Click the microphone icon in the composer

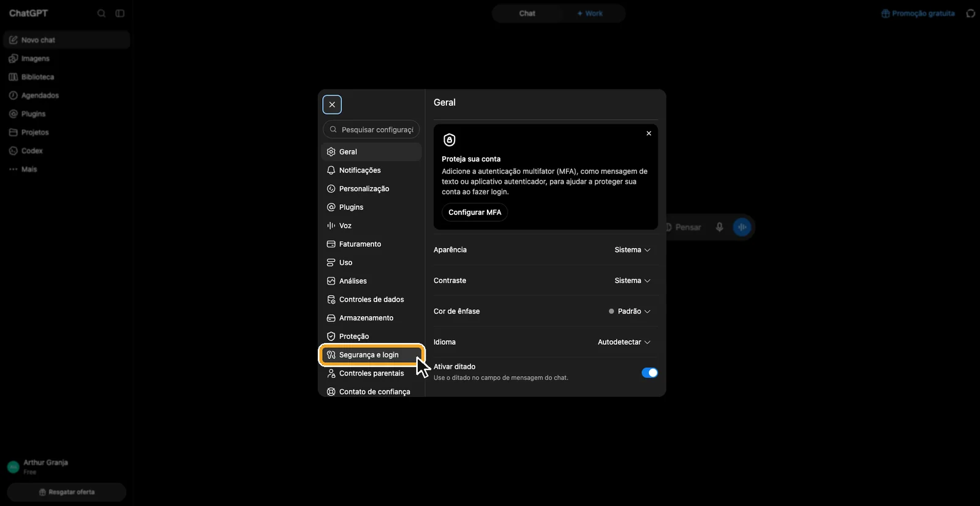pyautogui.click(x=720, y=227)
